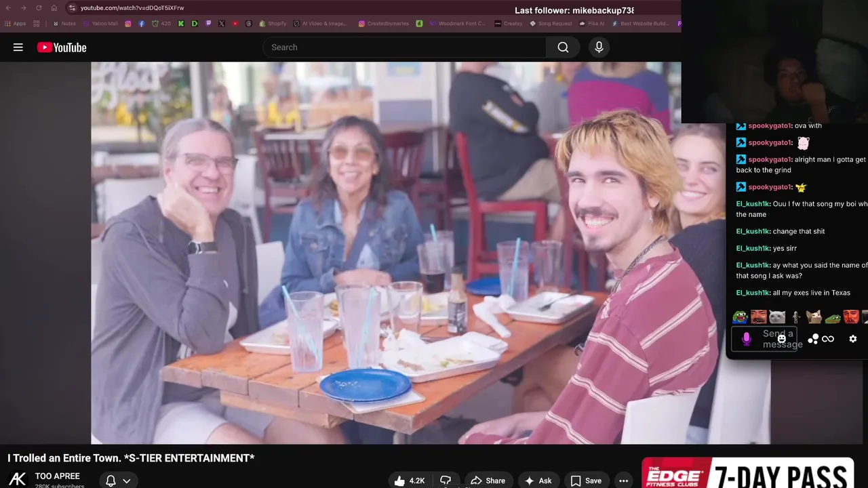This screenshot has width=868, height=488.
Task: Select the Pepe frog in blue shirt emote
Action: [740, 317]
